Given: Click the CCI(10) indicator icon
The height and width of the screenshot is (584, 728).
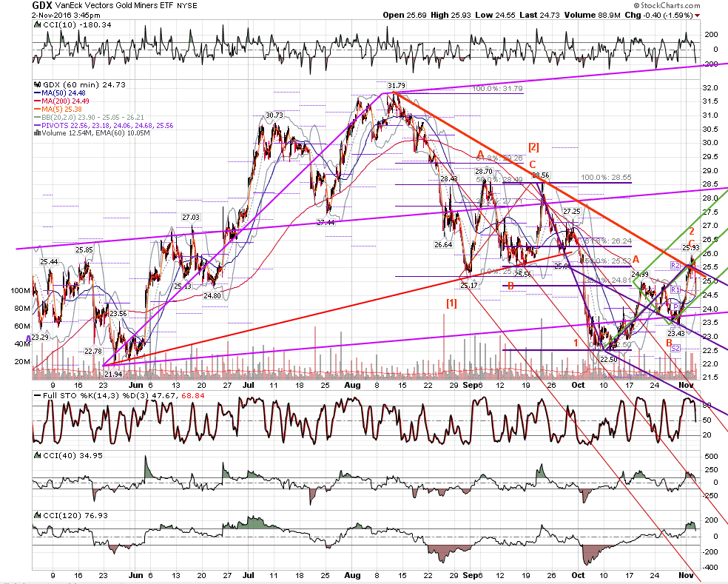Looking at the screenshot, I should (37, 24).
